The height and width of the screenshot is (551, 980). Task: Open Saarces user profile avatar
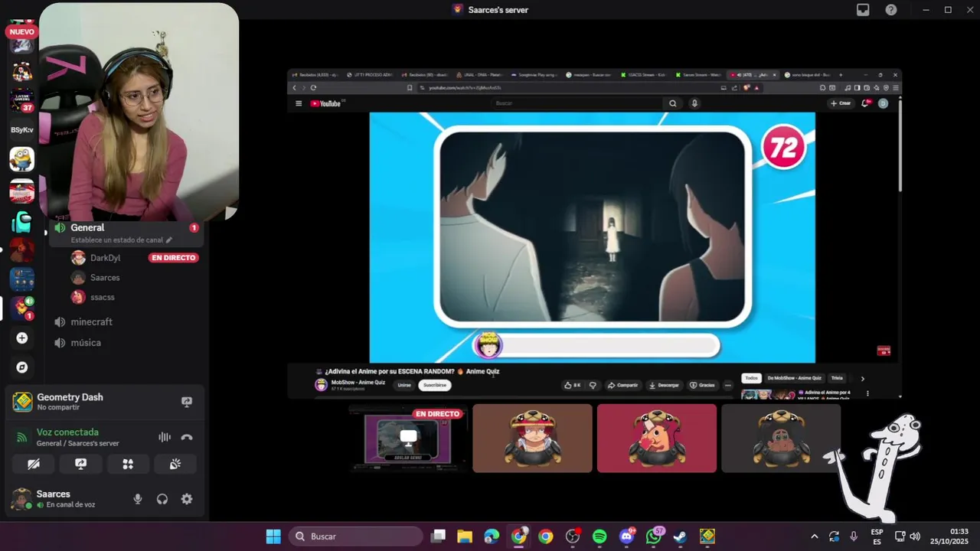point(21,499)
